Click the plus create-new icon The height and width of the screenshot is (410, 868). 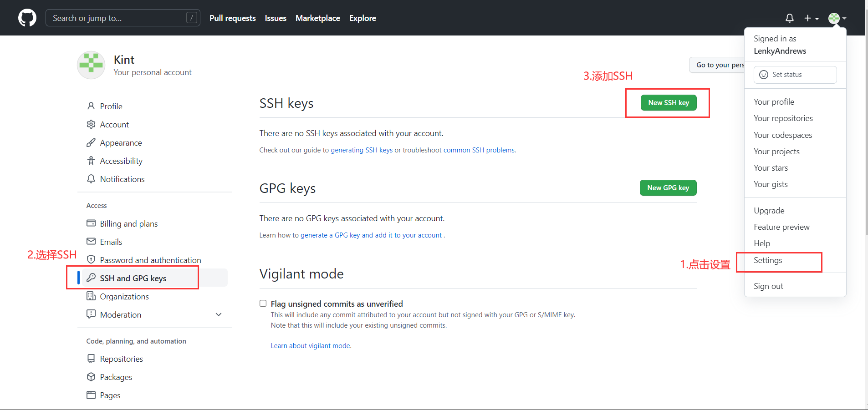(807, 18)
